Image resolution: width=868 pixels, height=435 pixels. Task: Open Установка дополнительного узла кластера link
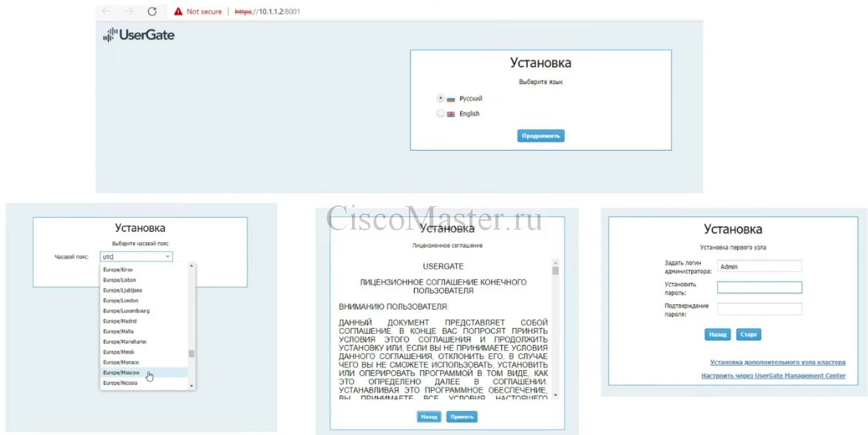778,363
